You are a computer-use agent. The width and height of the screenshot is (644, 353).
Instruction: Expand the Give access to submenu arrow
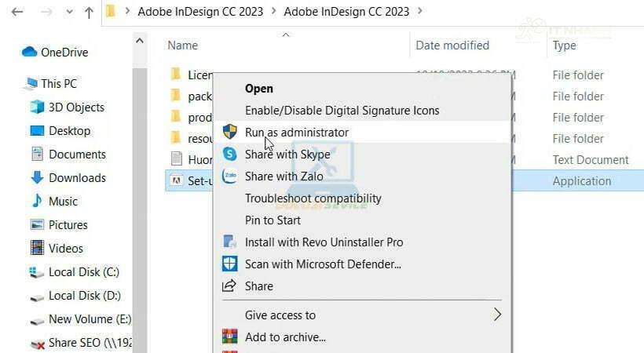pyautogui.click(x=496, y=315)
